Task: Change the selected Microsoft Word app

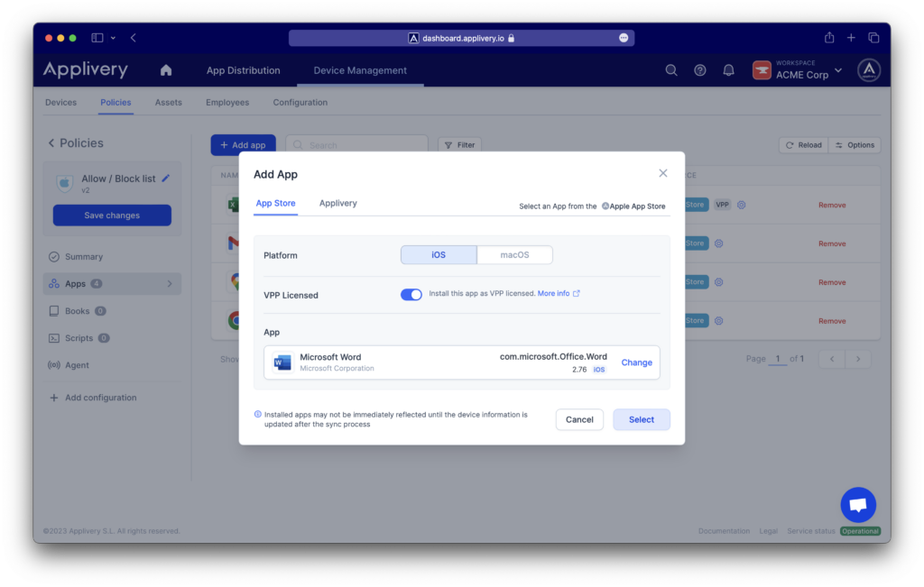Action: pos(636,362)
